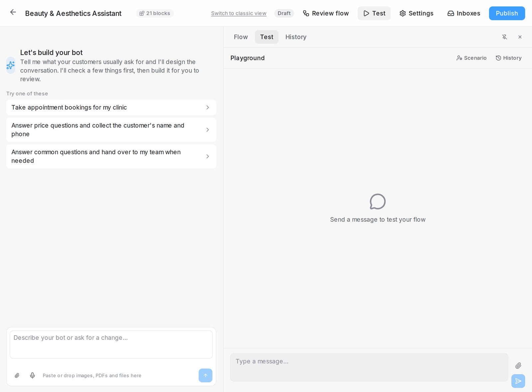The image size is (532, 392).
Task: Start voice input with microphone icon
Action: 32,375
